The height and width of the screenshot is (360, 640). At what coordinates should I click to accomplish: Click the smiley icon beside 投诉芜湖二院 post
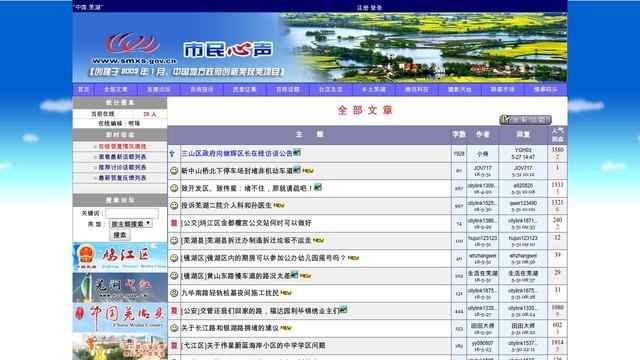coord(174,205)
